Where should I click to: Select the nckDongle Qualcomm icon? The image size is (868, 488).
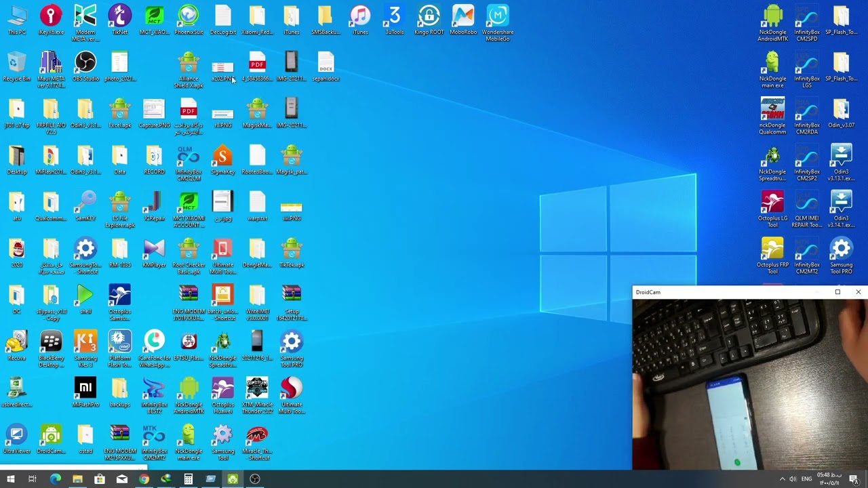[772, 117]
